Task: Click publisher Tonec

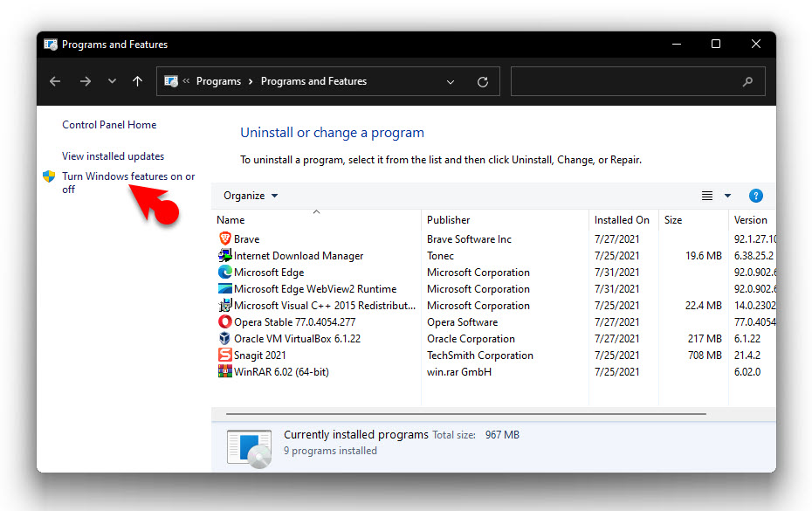Action: [440, 256]
